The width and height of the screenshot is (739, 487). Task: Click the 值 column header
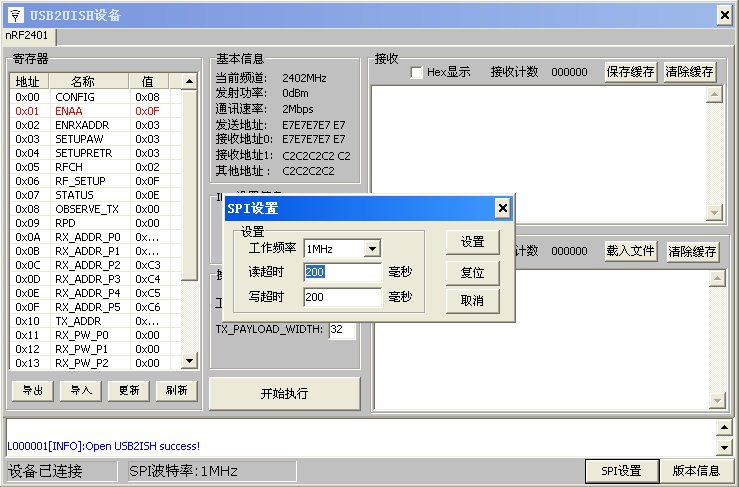149,82
